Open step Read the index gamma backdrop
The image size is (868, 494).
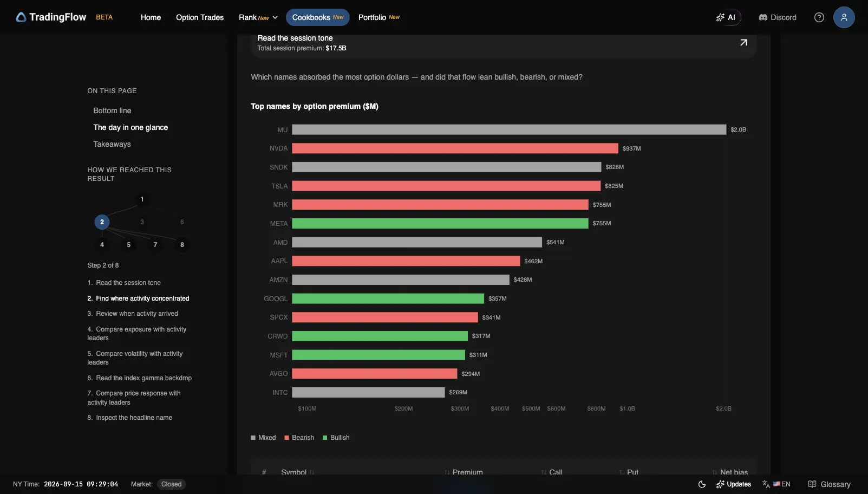(x=140, y=378)
